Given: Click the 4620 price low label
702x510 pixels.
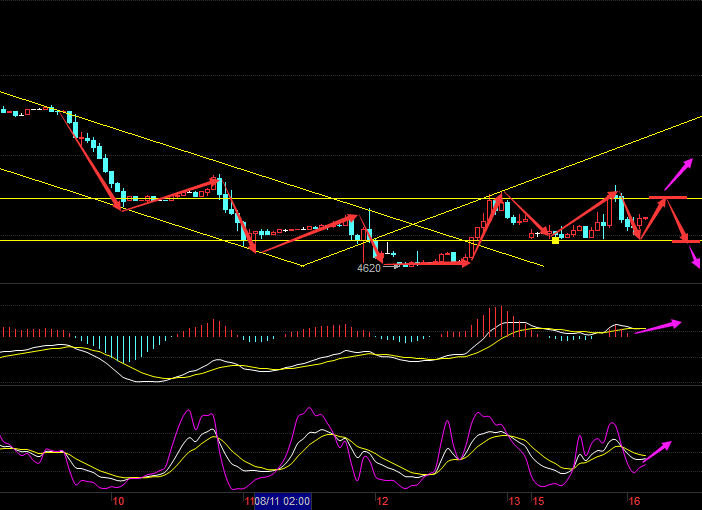Looking at the screenshot, I should (x=369, y=269).
